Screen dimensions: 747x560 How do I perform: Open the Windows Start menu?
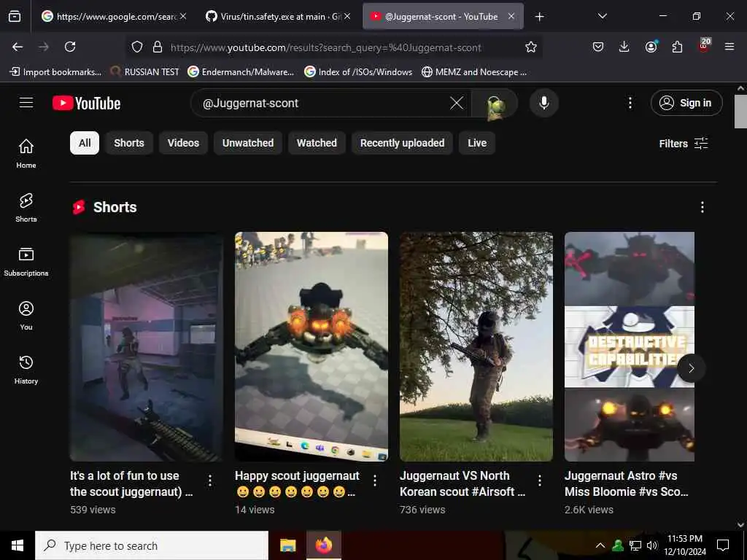tap(18, 545)
